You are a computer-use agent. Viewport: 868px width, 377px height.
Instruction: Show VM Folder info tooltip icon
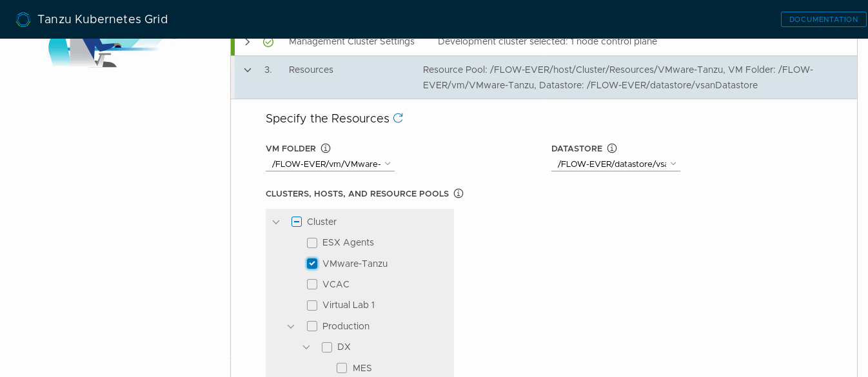pyautogui.click(x=326, y=148)
